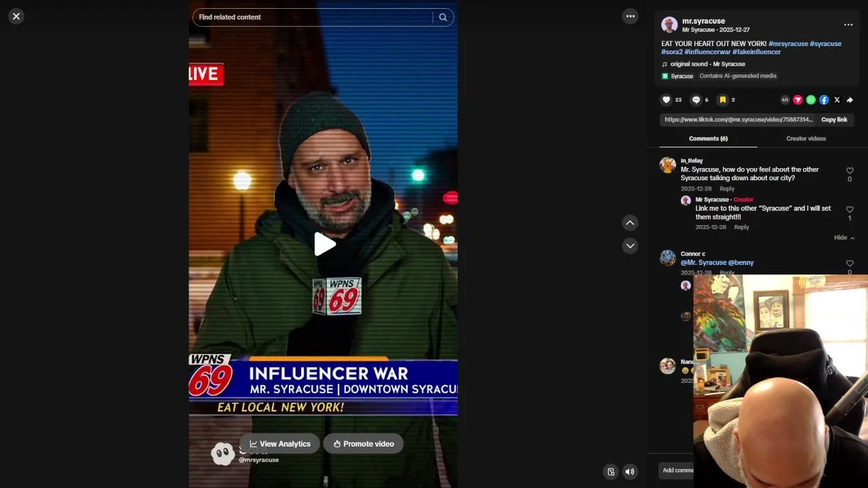The width and height of the screenshot is (868, 488).
Task: Like In_Relay's comment
Action: (850, 171)
